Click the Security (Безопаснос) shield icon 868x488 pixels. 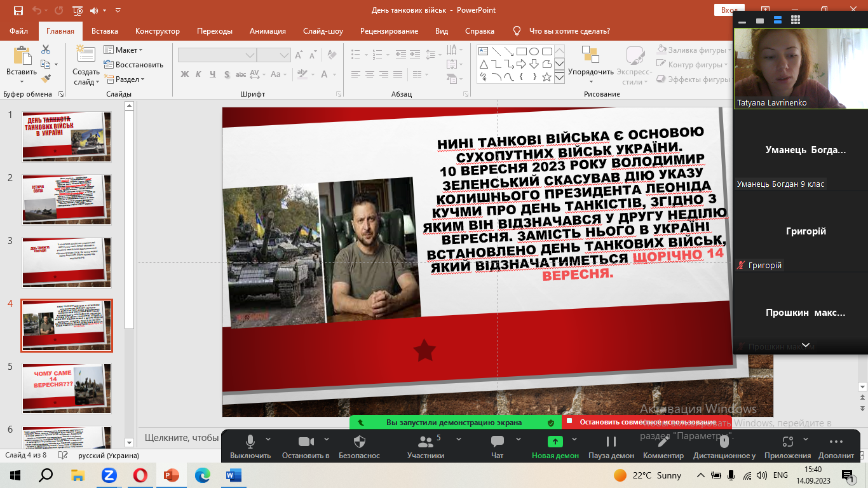pos(359,442)
